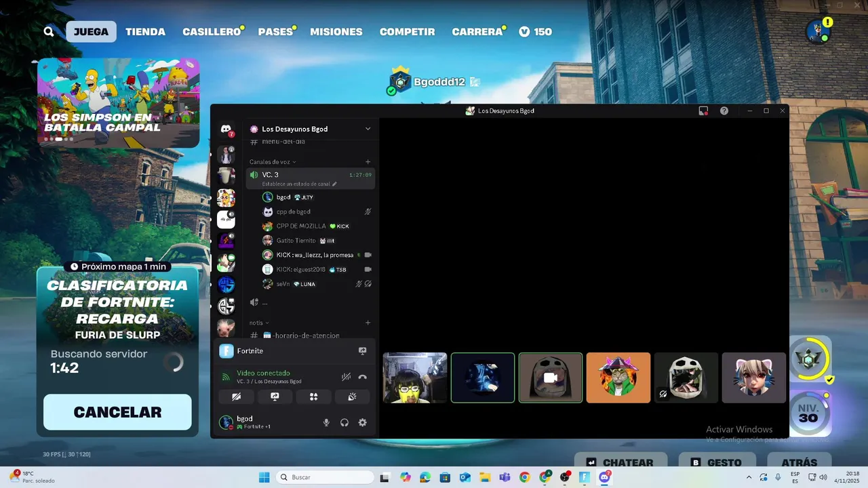Open the collapsed voice channel with ellipsis
Screen dimensions: 868x488
coord(310,302)
